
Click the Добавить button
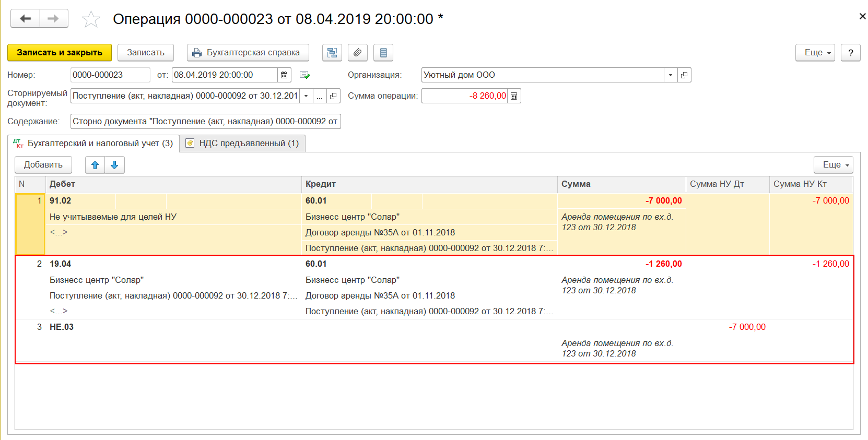coord(43,165)
